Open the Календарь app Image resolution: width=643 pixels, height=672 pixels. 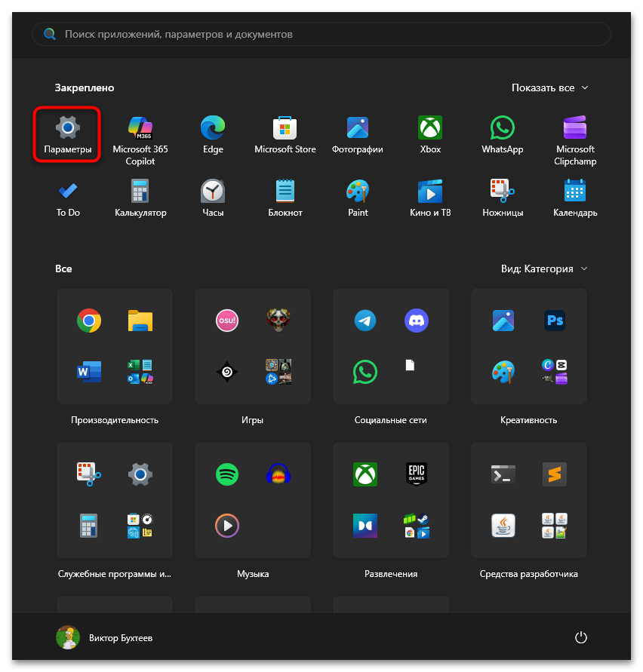(575, 198)
